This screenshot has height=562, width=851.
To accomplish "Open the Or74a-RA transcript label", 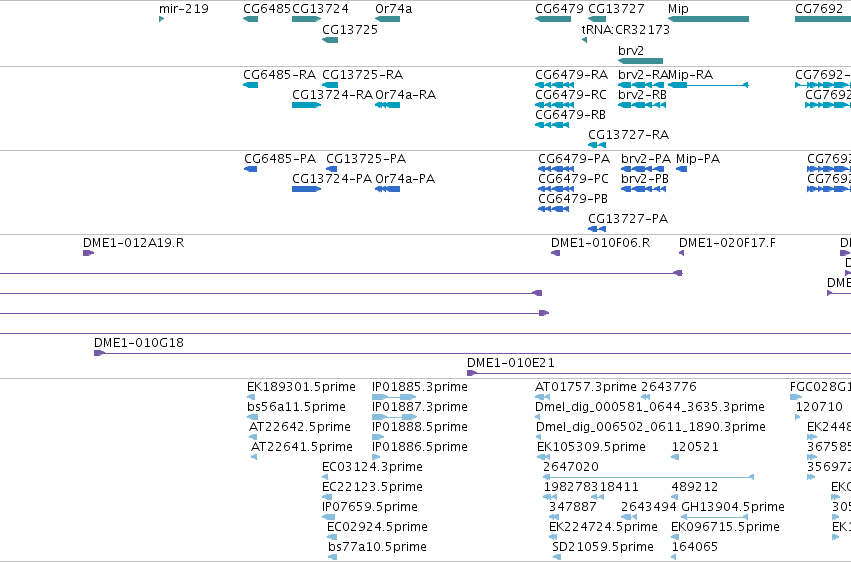I will pos(405,94).
